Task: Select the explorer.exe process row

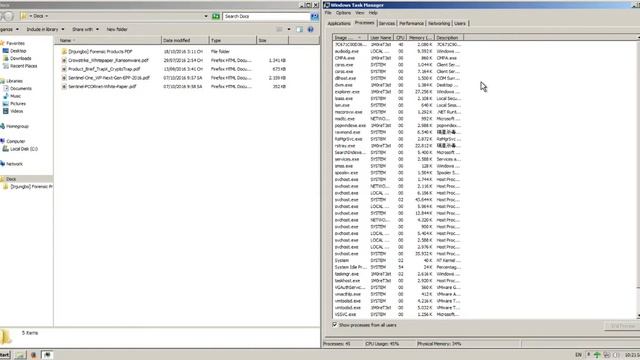Action: pos(398,92)
